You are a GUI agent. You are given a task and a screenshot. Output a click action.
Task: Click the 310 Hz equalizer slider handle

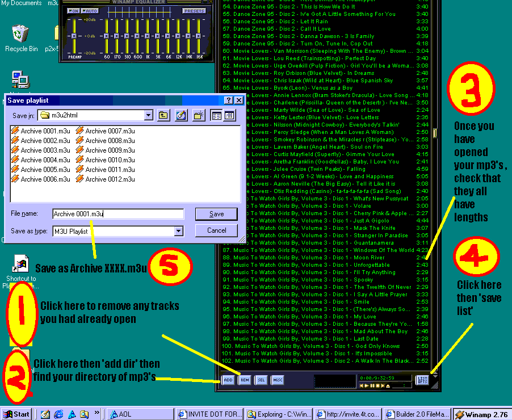click(x=127, y=36)
